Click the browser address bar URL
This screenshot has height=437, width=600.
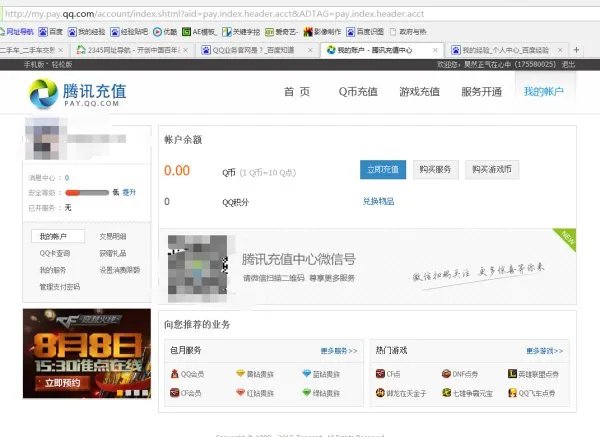click(x=214, y=14)
